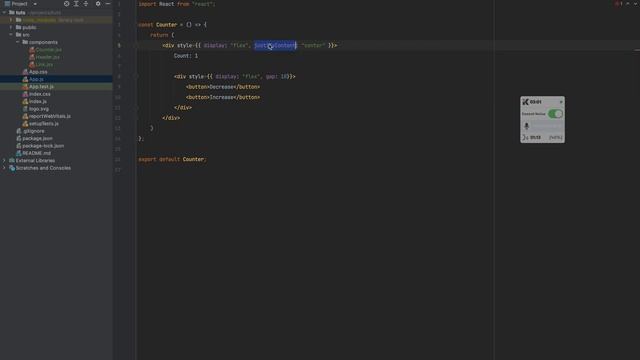The width and height of the screenshot is (640, 360).
Task: Select the tuts project root folder
Action: coord(20,13)
